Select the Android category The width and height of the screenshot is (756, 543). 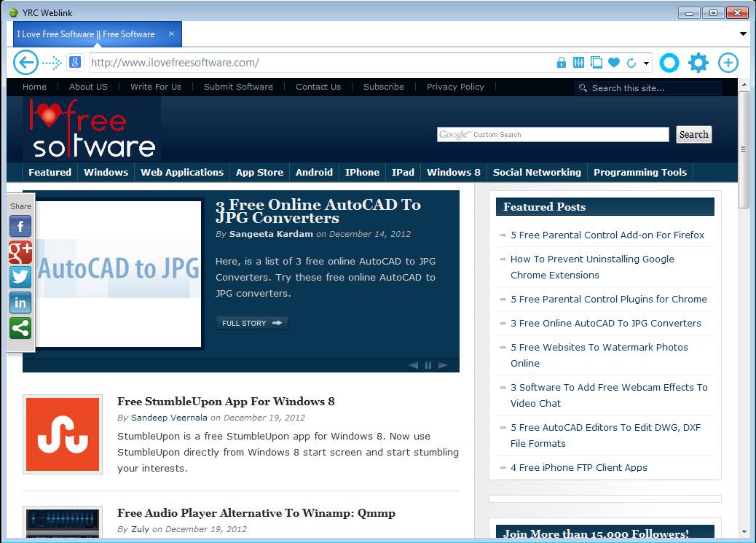coord(314,172)
